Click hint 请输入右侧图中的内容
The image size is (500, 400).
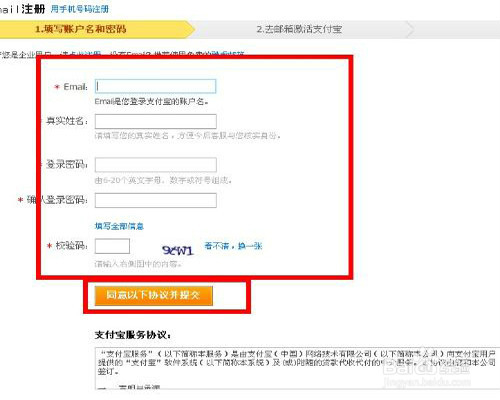point(138,264)
